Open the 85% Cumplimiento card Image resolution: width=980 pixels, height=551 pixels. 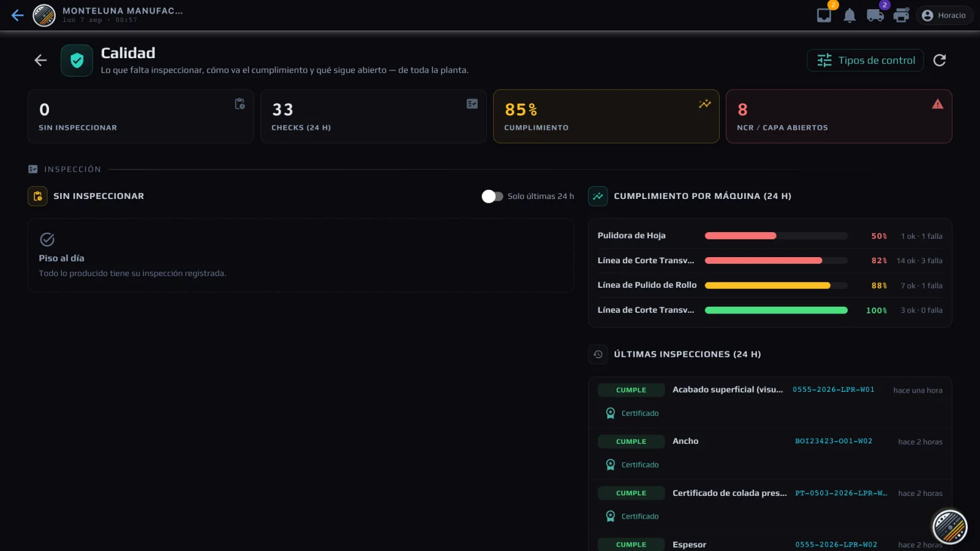coord(606,116)
